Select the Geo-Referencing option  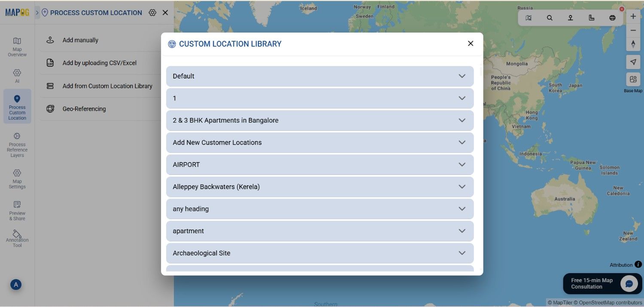coord(84,109)
